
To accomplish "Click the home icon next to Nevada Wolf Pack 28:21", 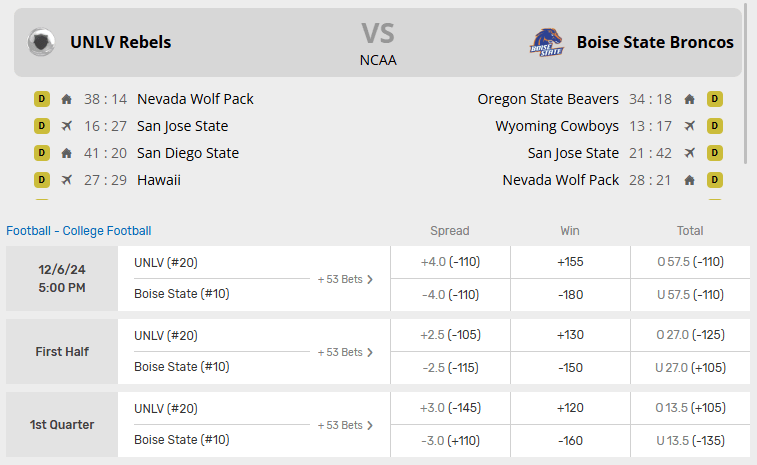I will coord(689,180).
